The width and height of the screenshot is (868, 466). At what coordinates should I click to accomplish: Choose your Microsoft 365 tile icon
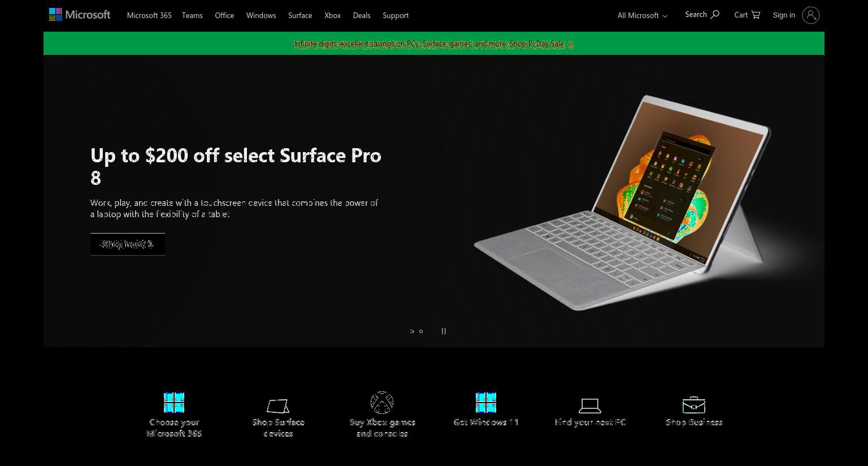174,403
